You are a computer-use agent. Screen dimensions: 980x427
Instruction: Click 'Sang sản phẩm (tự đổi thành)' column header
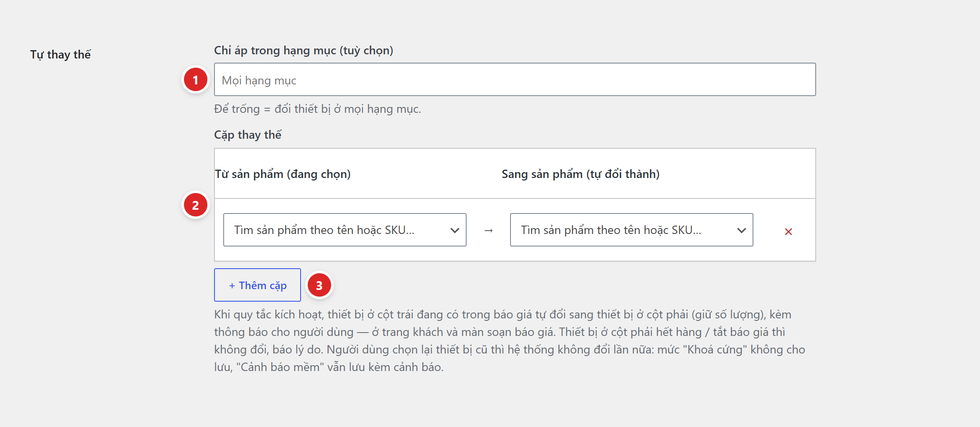click(581, 174)
